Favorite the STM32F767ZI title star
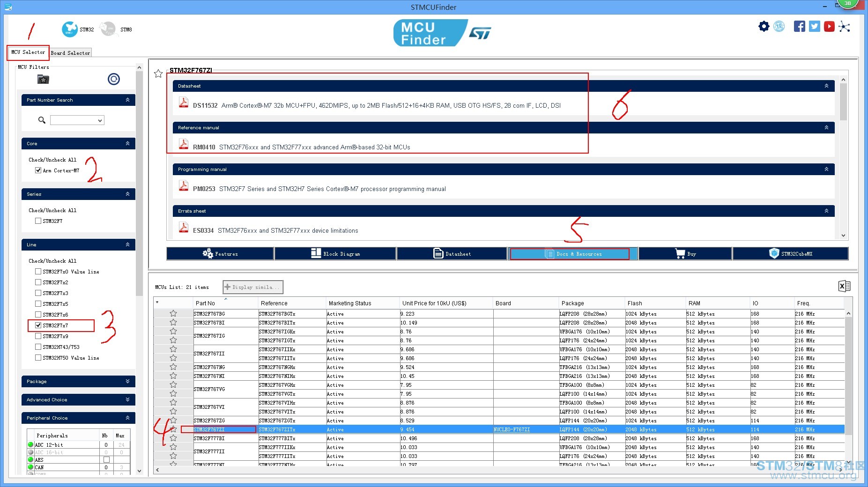Viewport: 868px width, 487px height. coord(158,74)
